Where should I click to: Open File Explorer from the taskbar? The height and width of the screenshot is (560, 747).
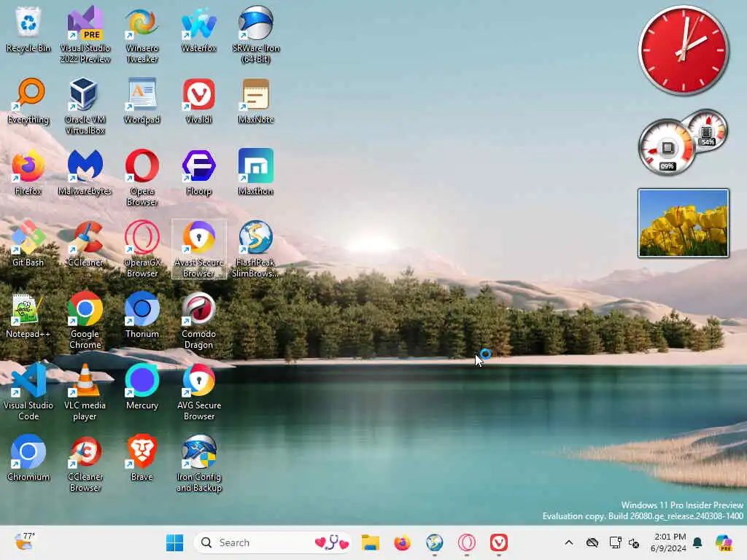(x=370, y=542)
